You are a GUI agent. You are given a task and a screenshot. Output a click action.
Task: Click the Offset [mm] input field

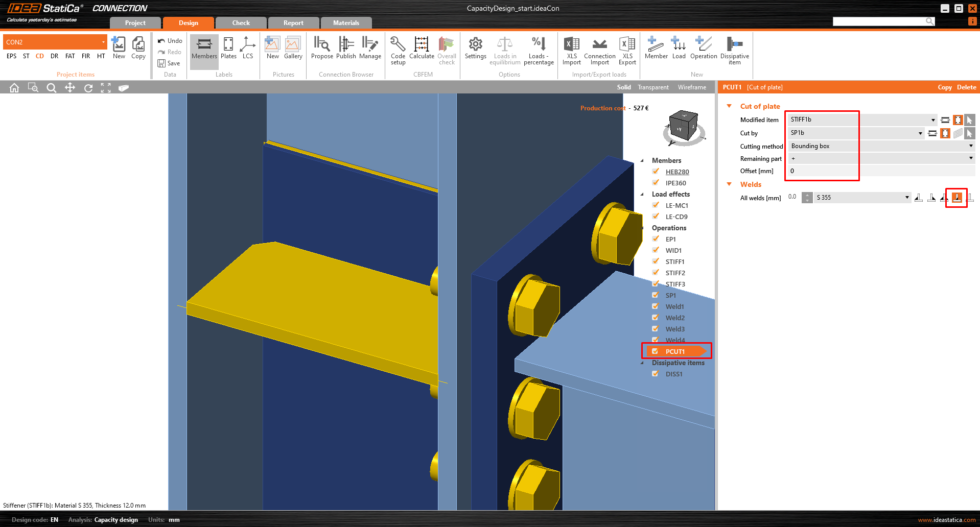pyautogui.click(x=823, y=171)
